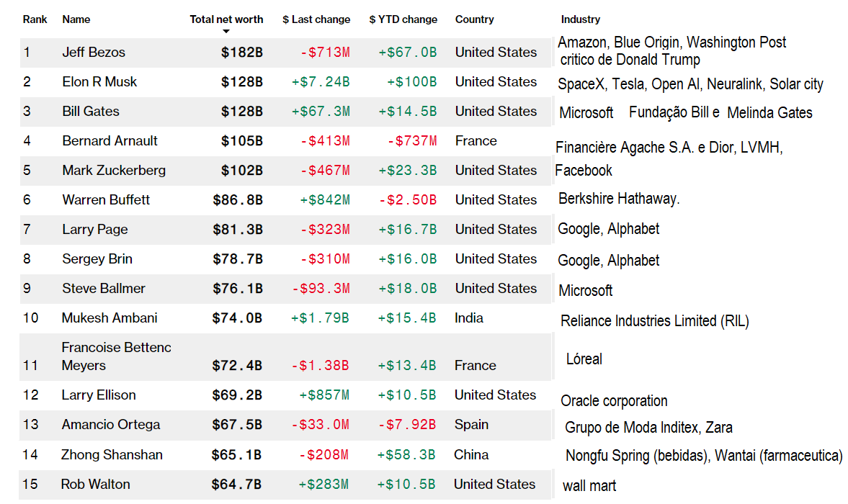
Task: Open Elon R Musk name link
Action: tap(99, 82)
